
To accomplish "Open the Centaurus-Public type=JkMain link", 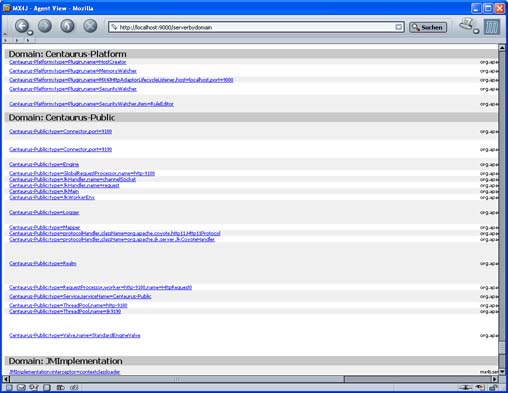I will (44, 191).
